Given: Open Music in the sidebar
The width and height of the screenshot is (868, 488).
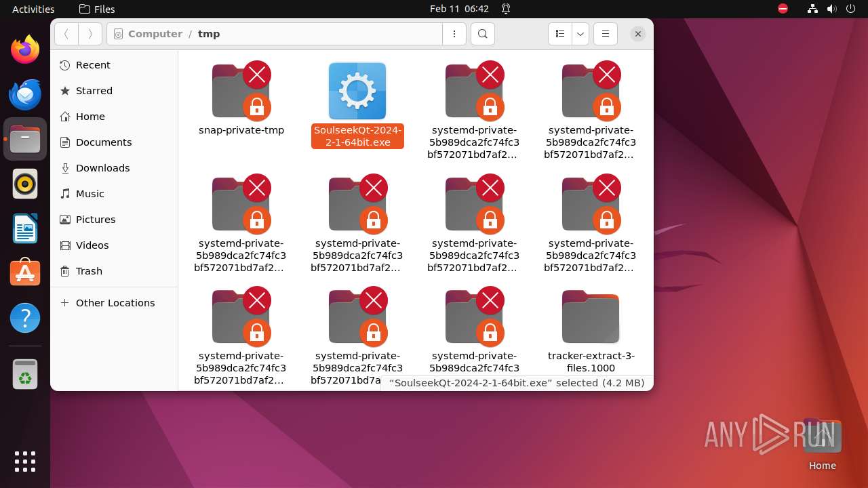Looking at the screenshot, I should point(114,194).
